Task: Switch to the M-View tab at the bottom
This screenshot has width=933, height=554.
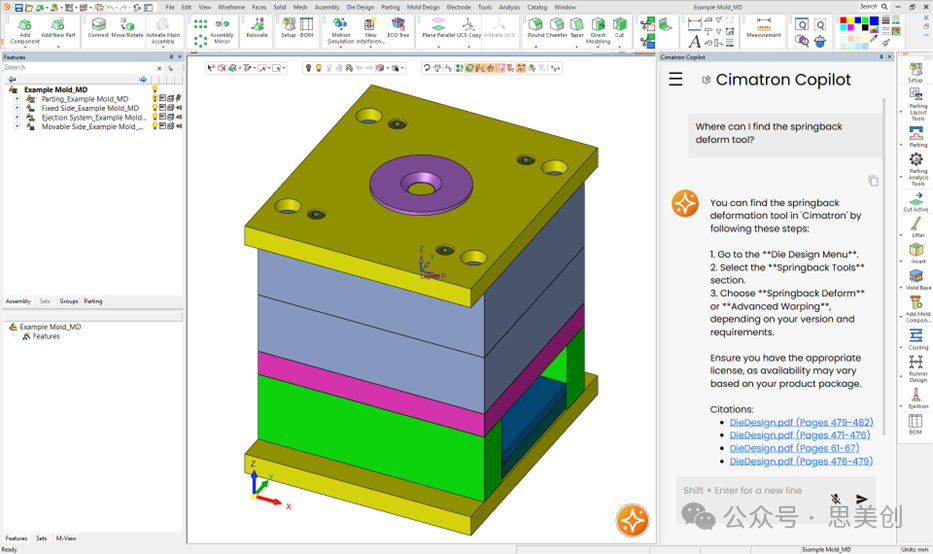Action: (x=66, y=538)
